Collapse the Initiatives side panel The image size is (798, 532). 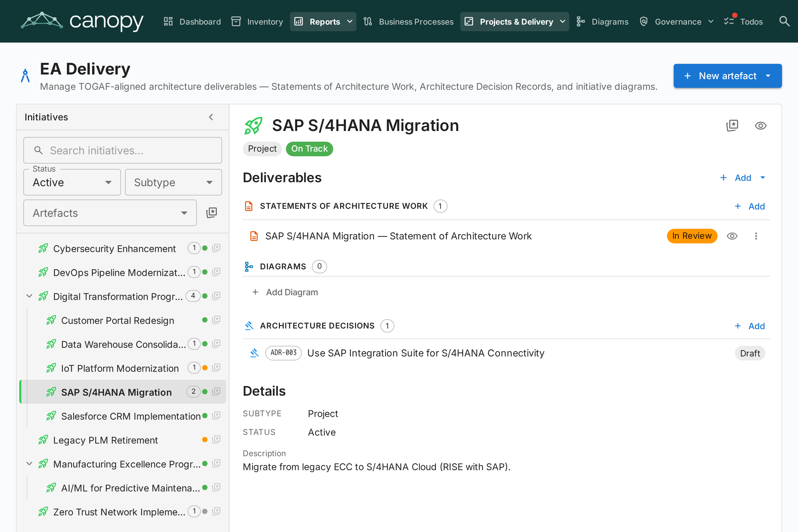[x=211, y=117]
